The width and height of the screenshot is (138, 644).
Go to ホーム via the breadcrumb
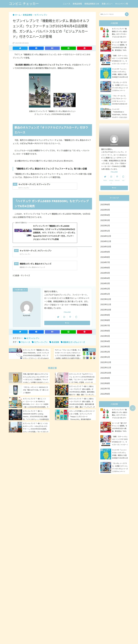click(17, 15)
